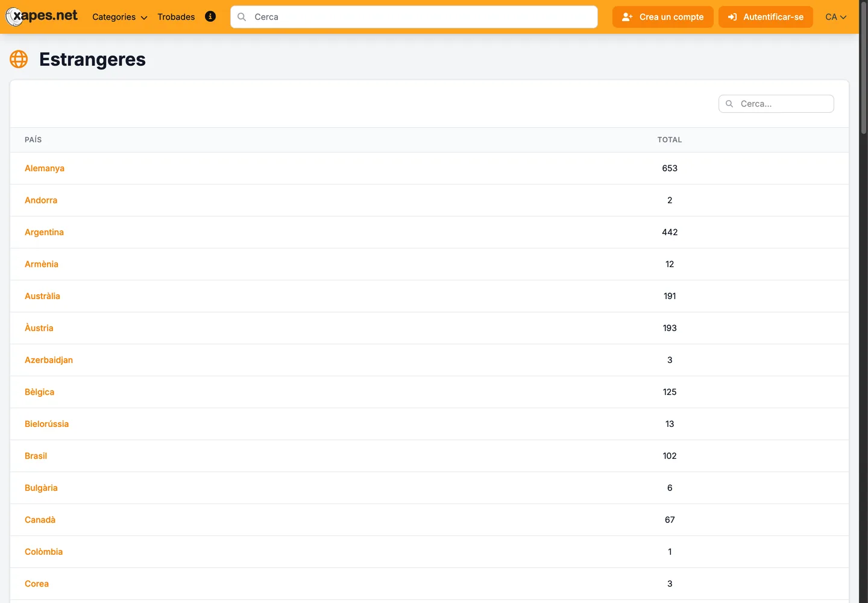Open the Canadà country link
The image size is (868, 603).
pos(40,520)
